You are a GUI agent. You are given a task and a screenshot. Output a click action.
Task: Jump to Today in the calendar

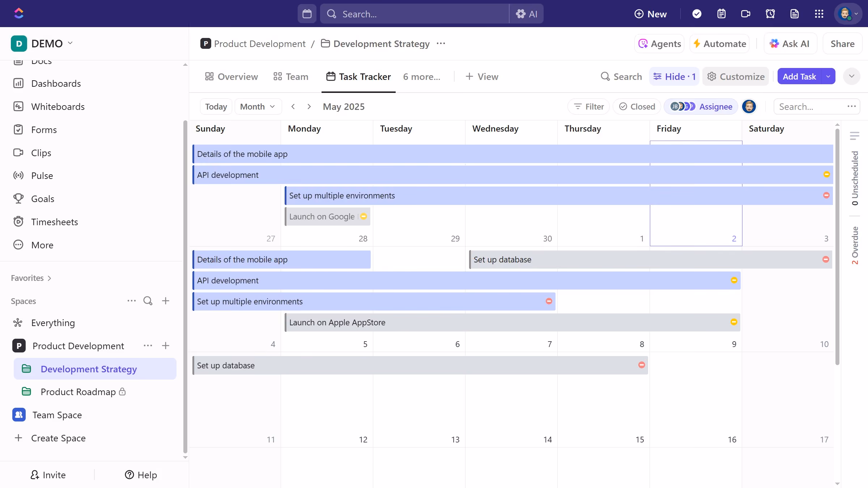[x=216, y=107]
